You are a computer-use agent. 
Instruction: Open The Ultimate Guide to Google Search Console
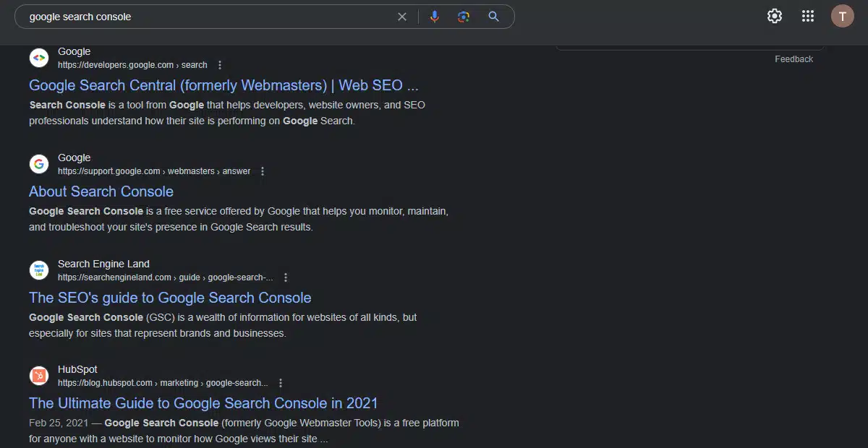click(x=203, y=403)
